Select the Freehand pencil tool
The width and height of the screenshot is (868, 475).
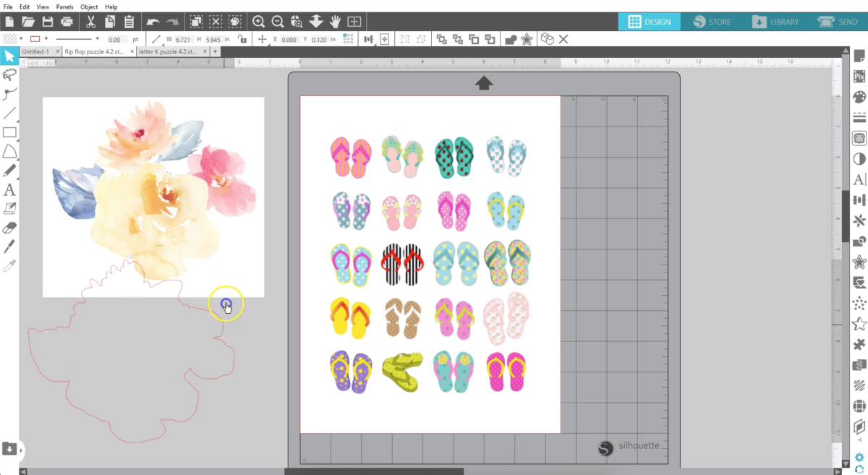9,170
